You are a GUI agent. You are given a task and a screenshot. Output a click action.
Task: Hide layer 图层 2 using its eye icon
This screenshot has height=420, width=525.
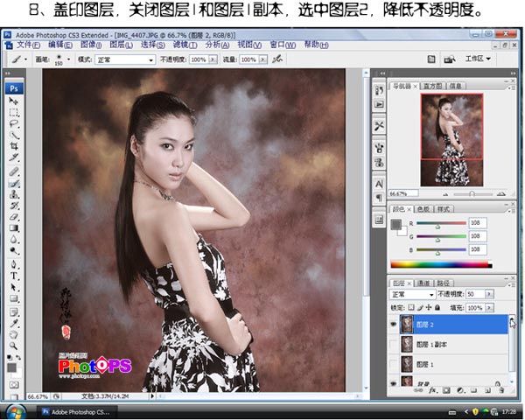393,324
